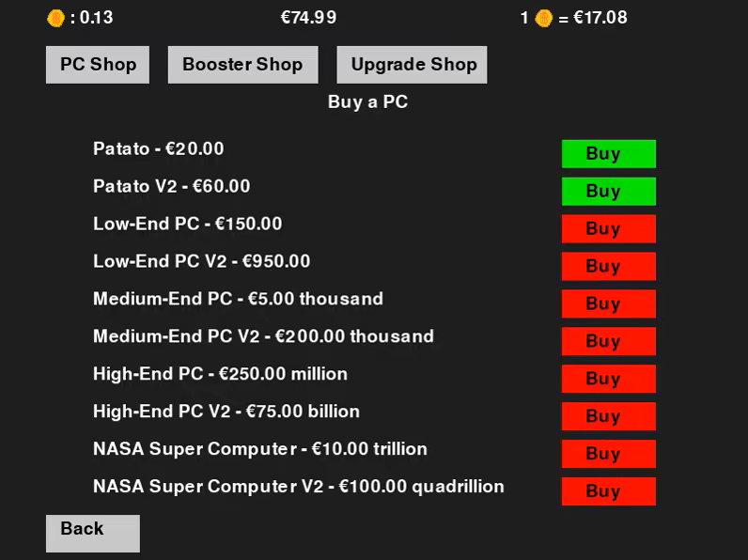Select the Patato V2 - €60.00 item label
The width and height of the screenshot is (748, 560).
[172, 186]
